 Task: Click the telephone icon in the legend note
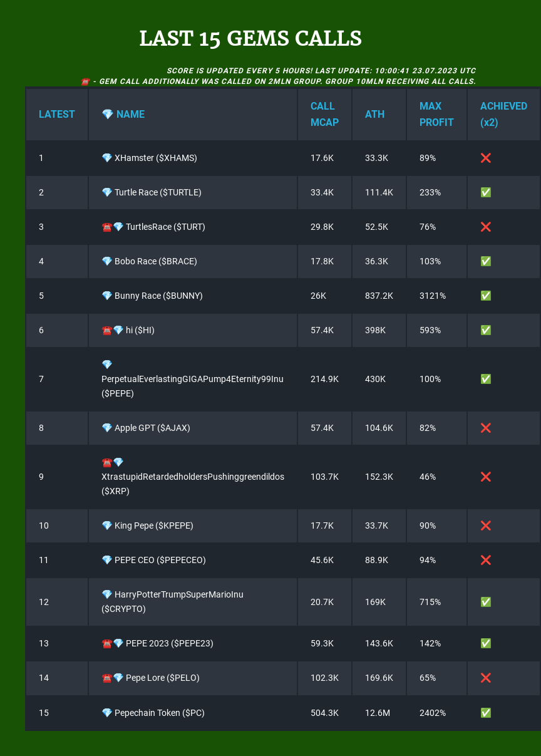(85, 81)
